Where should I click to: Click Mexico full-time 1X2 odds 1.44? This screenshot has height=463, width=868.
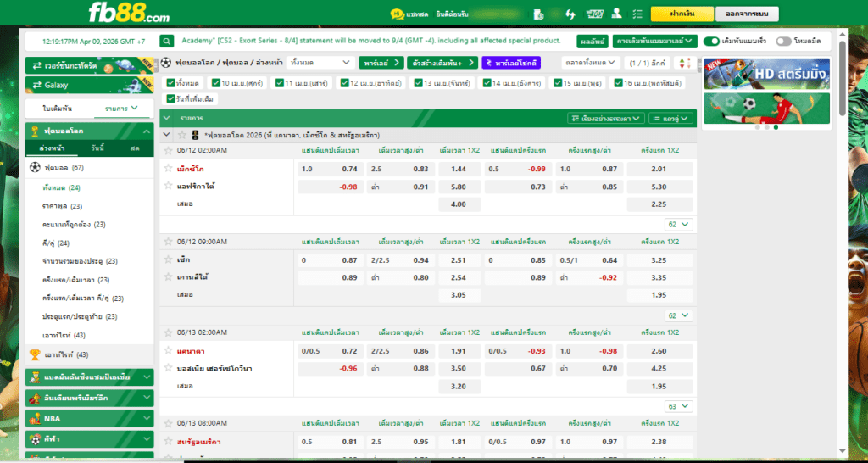click(459, 169)
